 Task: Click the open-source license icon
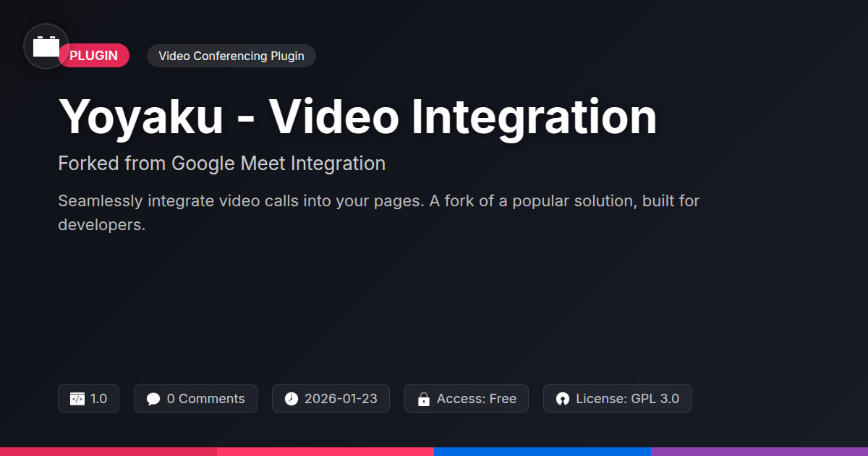(562, 399)
